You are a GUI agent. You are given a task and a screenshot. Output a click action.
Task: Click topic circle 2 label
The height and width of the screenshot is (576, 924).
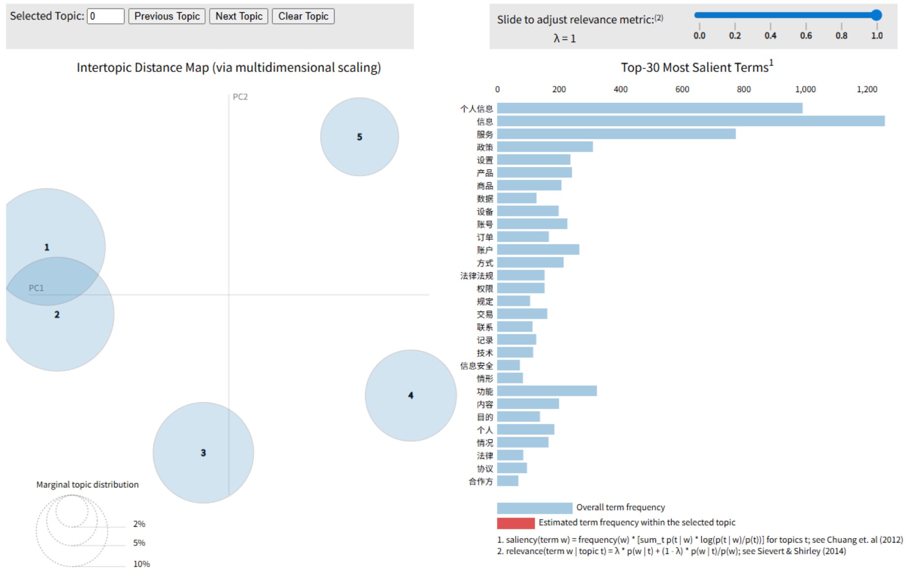click(57, 315)
